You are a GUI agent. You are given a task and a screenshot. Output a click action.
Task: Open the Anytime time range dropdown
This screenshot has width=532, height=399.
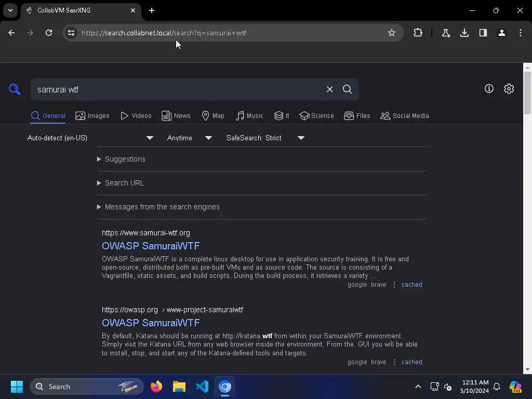pyautogui.click(x=189, y=138)
